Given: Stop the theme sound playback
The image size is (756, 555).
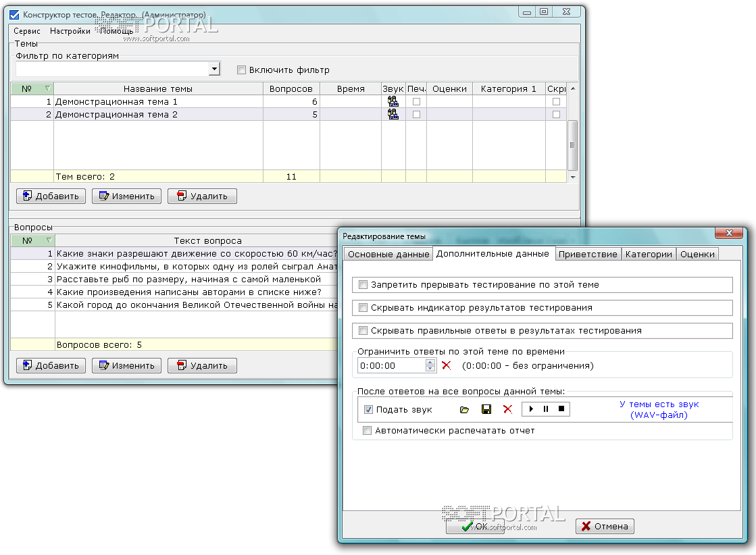Looking at the screenshot, I should tap(561, 409).
